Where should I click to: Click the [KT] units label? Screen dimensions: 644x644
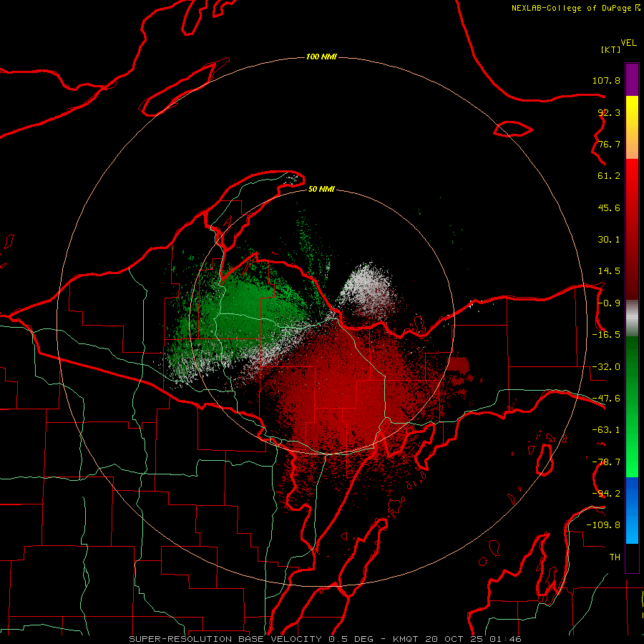(611, 49)
